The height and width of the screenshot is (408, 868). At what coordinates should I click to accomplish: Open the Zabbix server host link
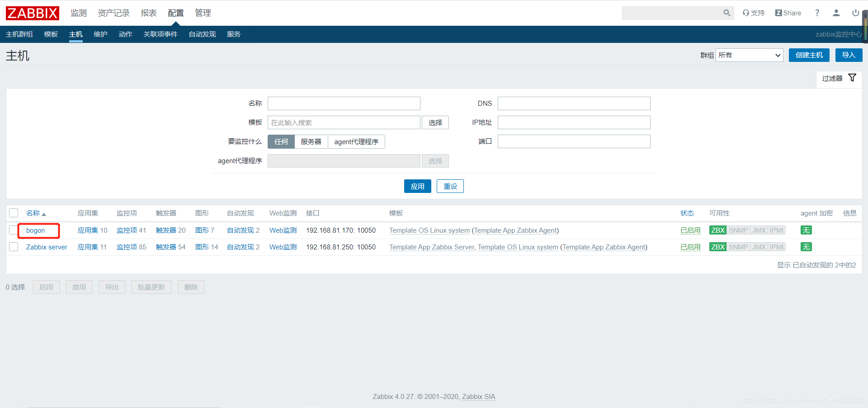47,247
